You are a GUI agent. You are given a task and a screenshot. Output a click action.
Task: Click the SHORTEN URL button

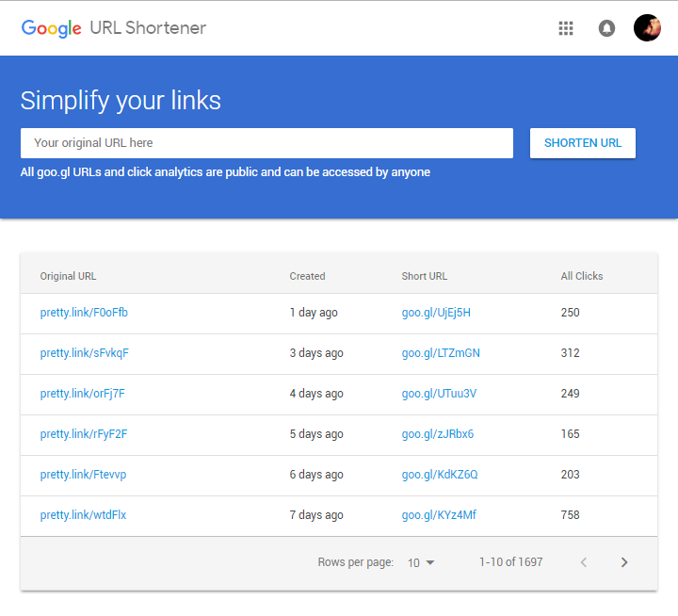pyautogui.click(x=583, y=143)
